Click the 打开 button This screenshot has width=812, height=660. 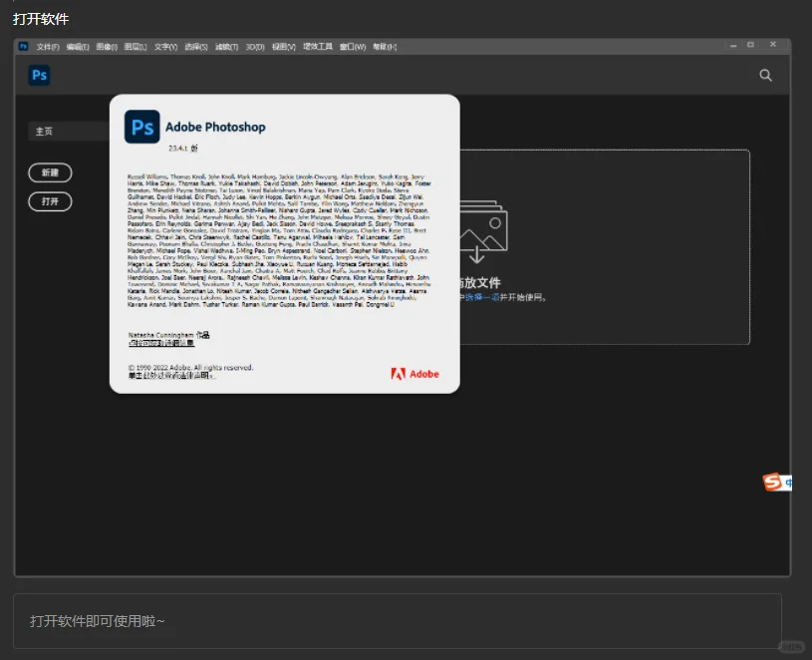[x=50, y=201]
